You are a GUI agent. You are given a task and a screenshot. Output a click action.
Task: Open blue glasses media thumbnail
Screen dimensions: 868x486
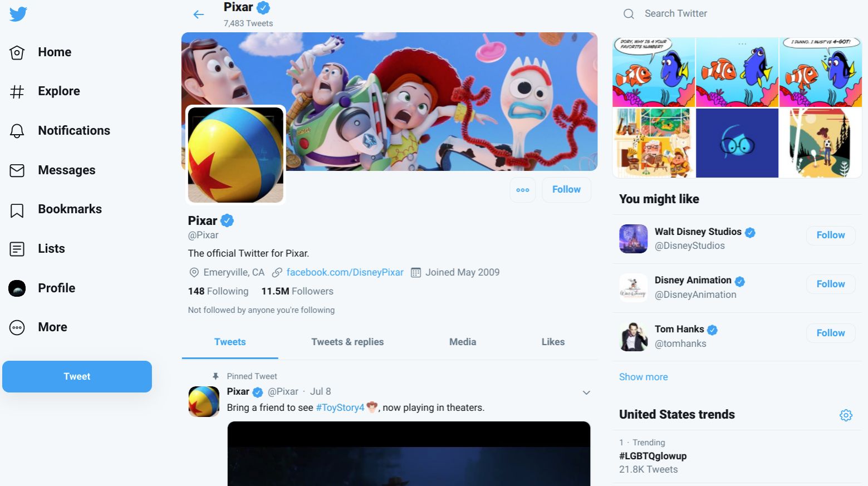pos(737,144)
